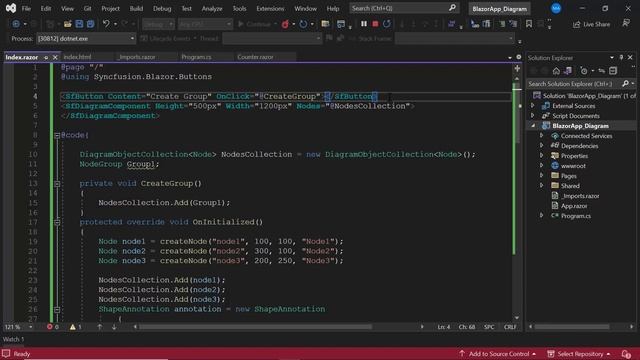640x360 pixels.
Task: Collapse the @code block outline toggle
Action: pos(57,135)
